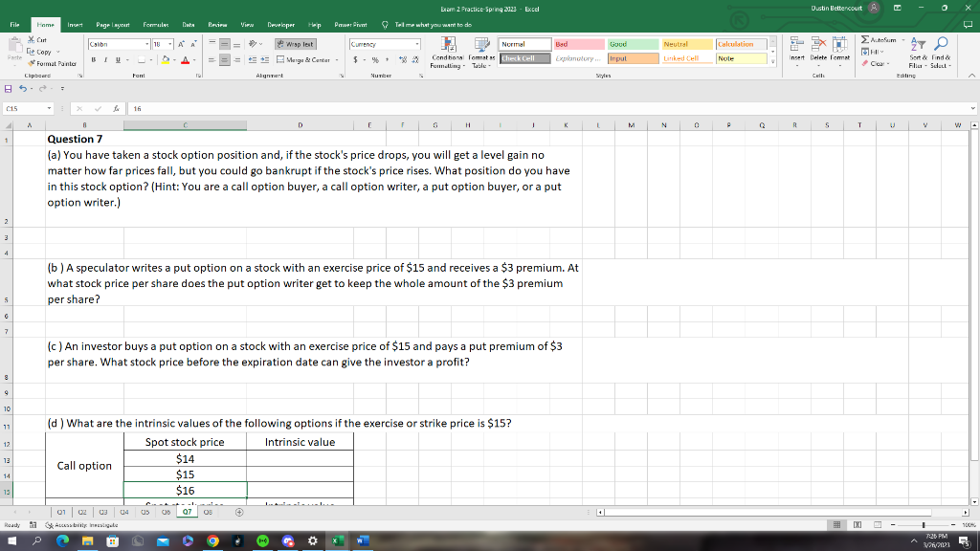This screenshot has width=980, height=551.
Task: Switch to Page Break Preview view
Action: point(878,525)
